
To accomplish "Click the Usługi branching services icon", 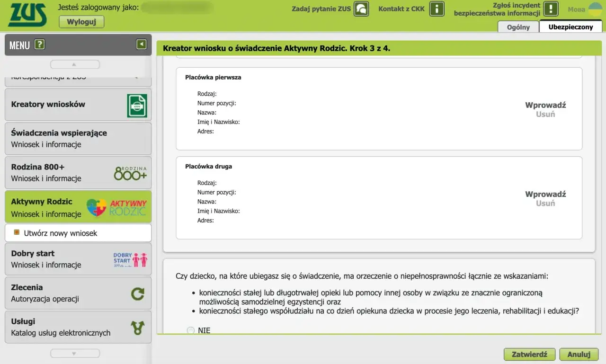I will 138,327.
